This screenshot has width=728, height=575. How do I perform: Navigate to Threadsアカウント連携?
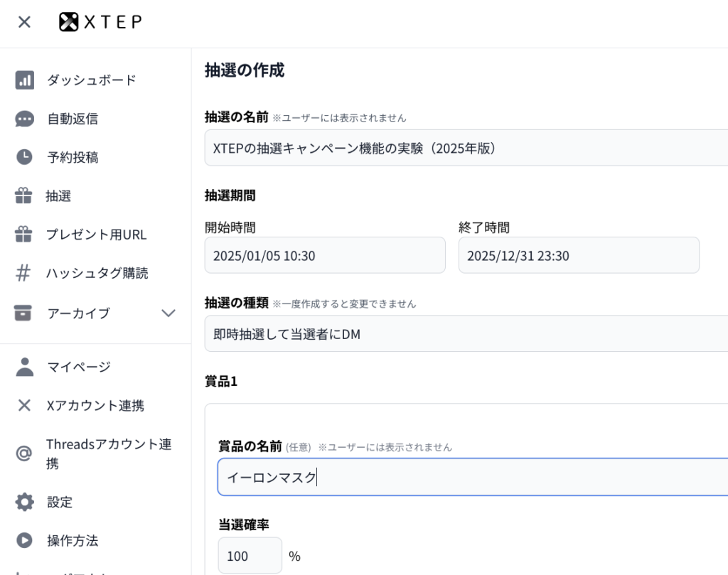(x=108, y=453)
